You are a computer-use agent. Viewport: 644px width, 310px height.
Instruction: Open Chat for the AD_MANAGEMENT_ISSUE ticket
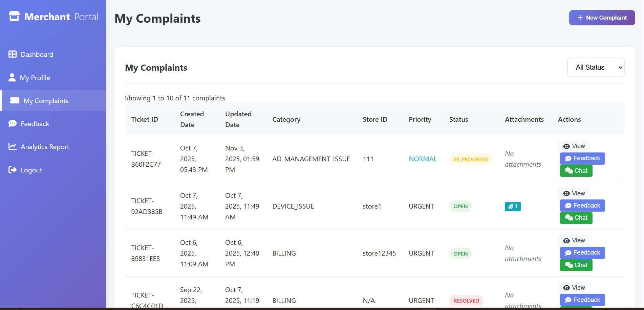click(576, 171)
